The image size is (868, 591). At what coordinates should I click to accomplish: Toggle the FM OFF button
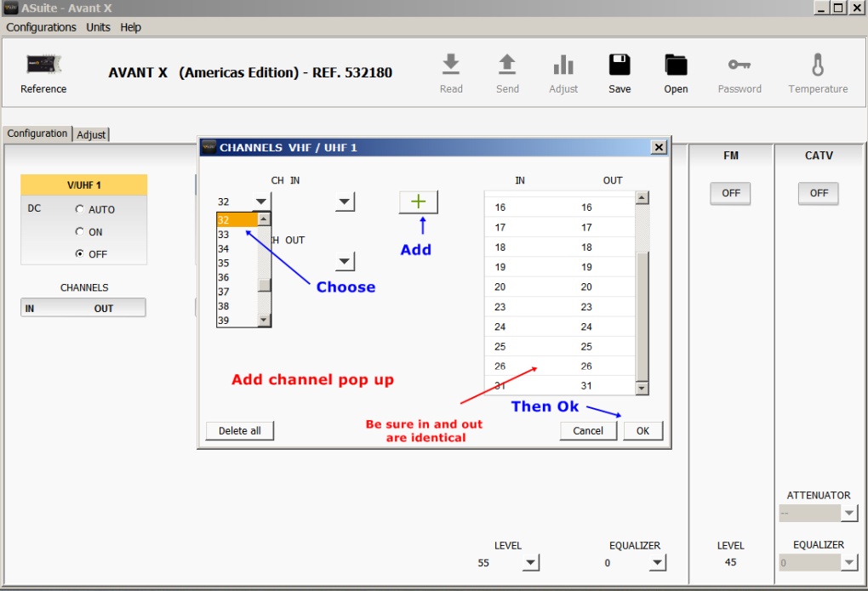tap(731, 193)
